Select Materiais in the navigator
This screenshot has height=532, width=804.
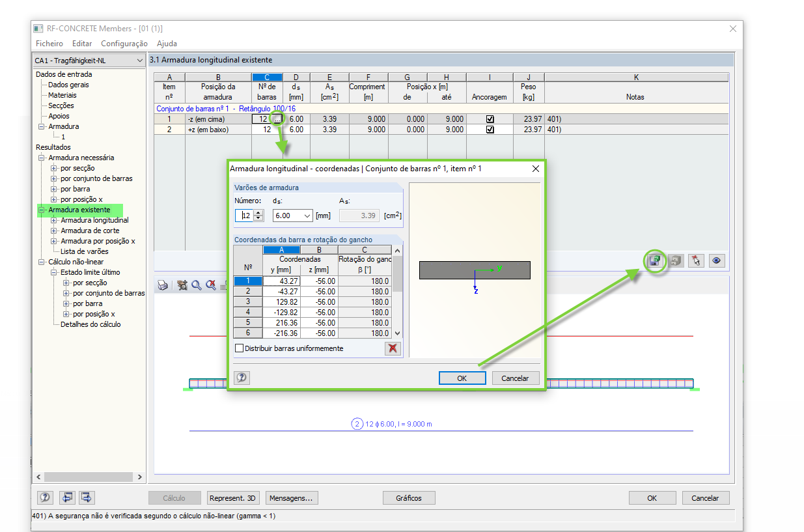(x=62, y=95)
